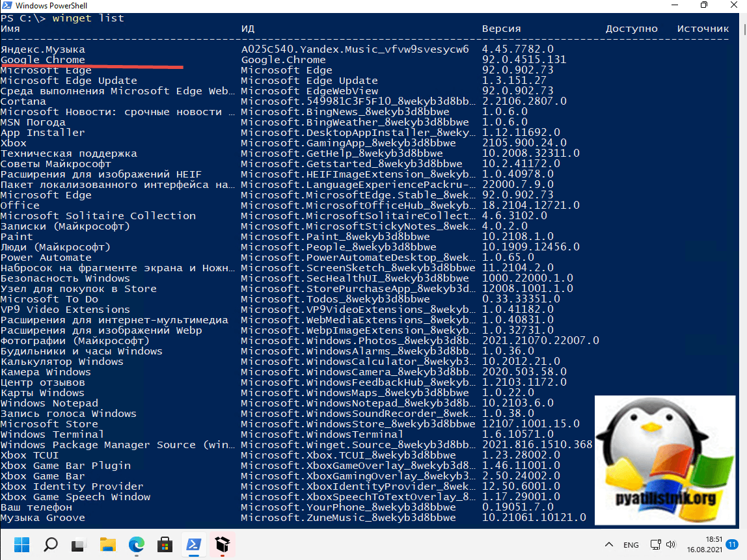Restore down the PowerShell window

coord(703,6)
